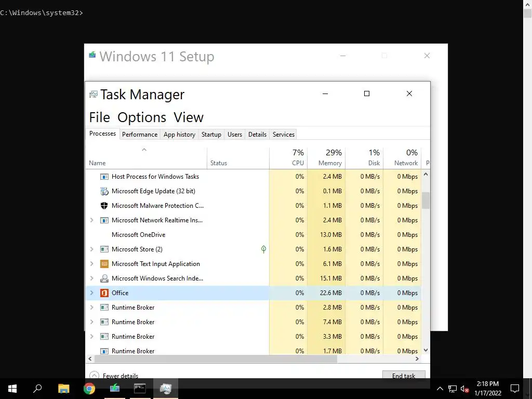
Task: Click the taskbar clock showing 2:18 PM
Action: pos(487,389)
